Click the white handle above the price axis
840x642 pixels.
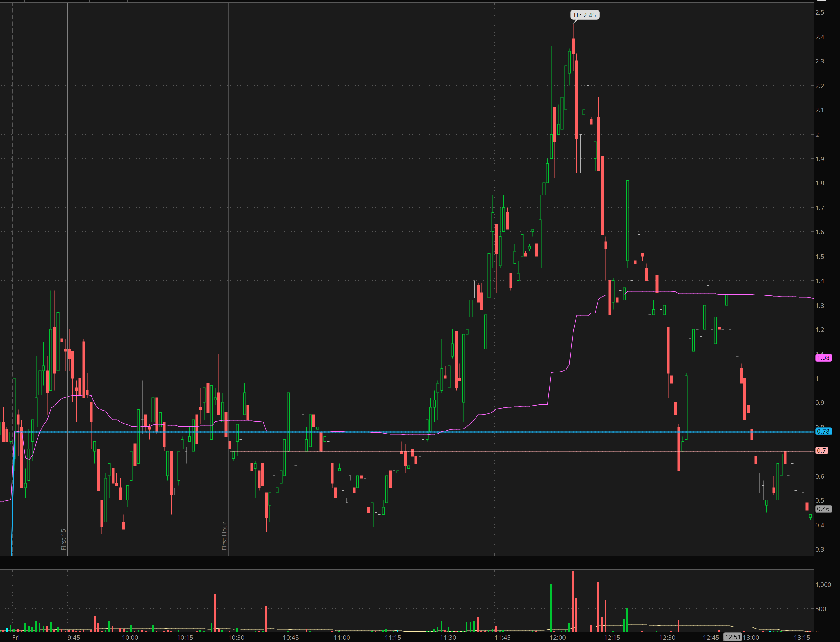coord(822,1)
